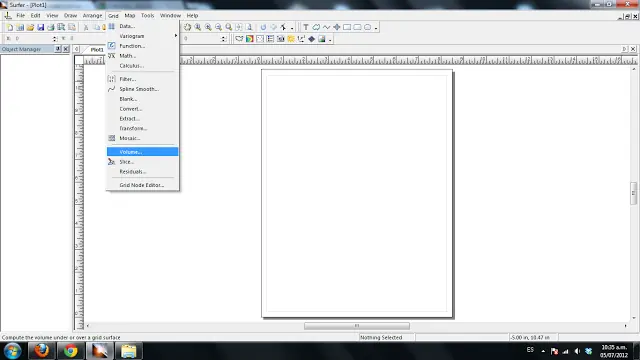Choose Residuals... in the Grid menu

142,172
